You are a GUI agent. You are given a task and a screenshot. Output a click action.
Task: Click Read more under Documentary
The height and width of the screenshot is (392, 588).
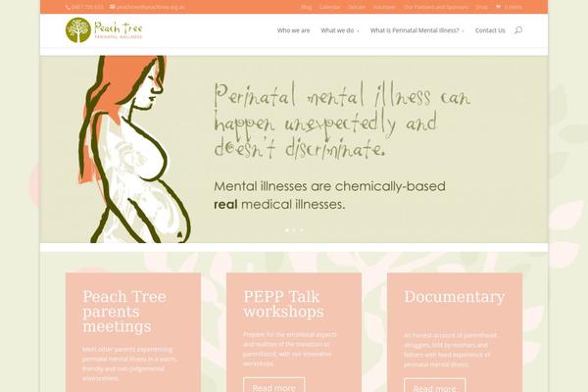pyautogui.click(x=434, y=385)
